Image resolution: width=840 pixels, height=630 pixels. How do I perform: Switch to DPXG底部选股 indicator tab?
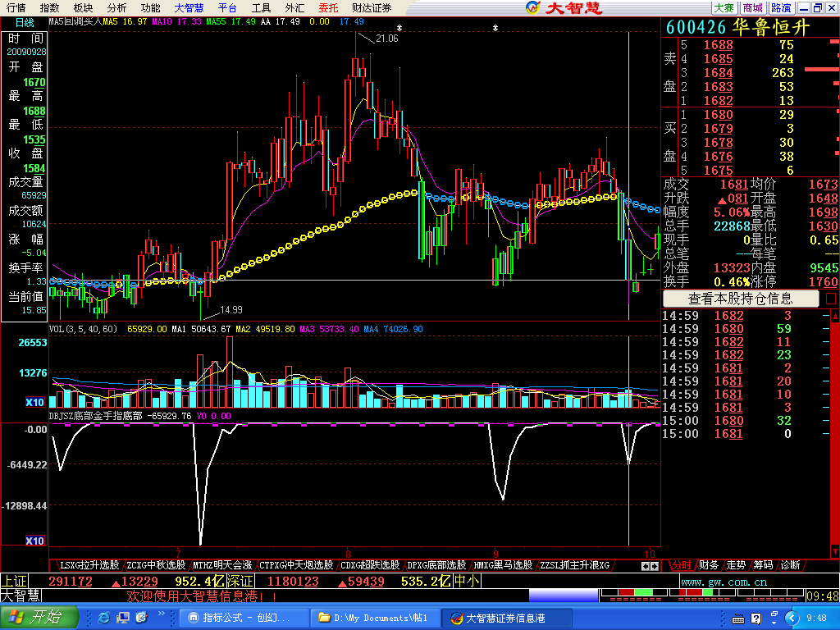pos(436,565)
